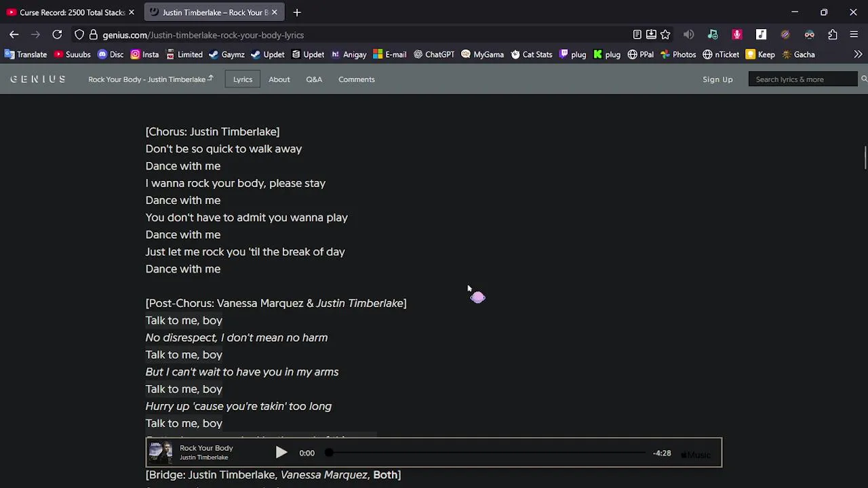Open the nTicket bookmark
This screenshot has width=868, height=488.
pyautogui.click(x=721, y=54)
